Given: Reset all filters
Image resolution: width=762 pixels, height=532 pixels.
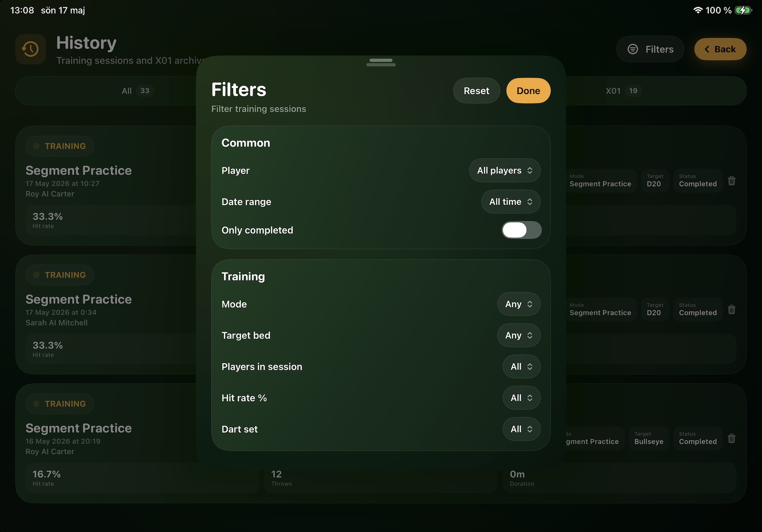Looking at the screenshot, I should click(476, 91).
